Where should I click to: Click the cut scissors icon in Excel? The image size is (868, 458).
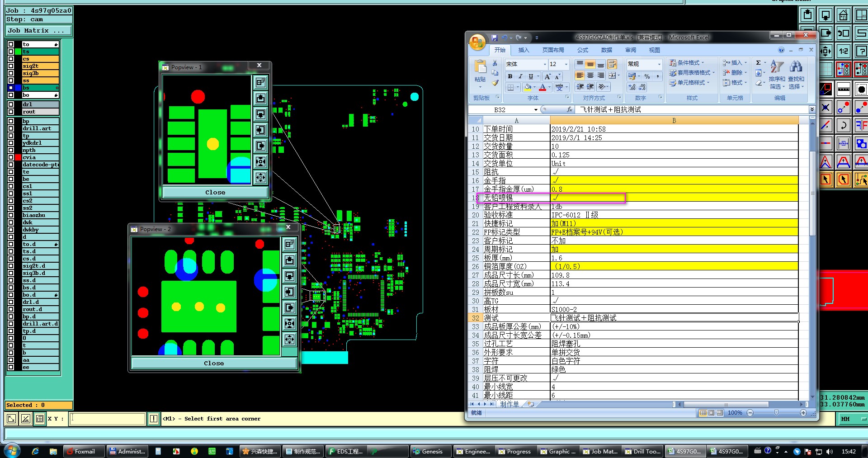click(495, 63)
